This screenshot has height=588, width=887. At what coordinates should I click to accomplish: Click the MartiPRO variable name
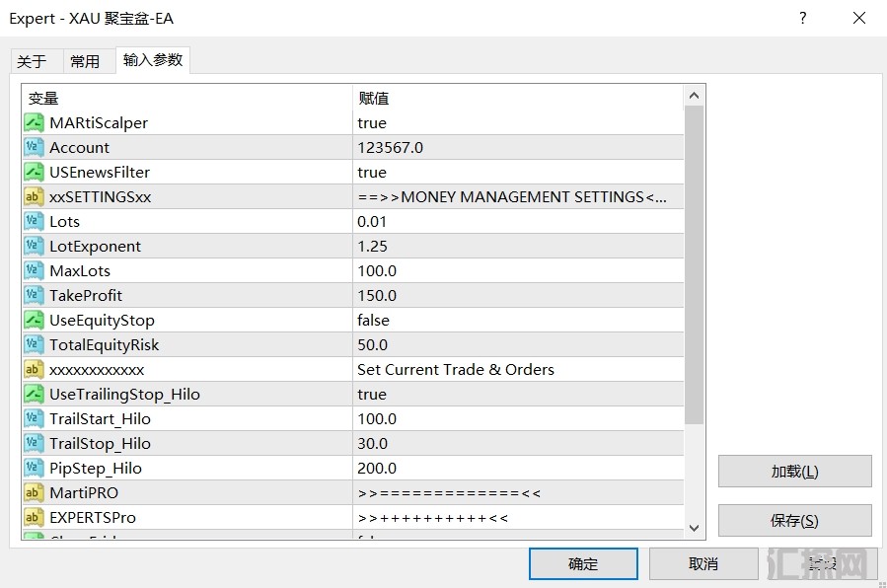pyautogui.click(x=84, y=493)
